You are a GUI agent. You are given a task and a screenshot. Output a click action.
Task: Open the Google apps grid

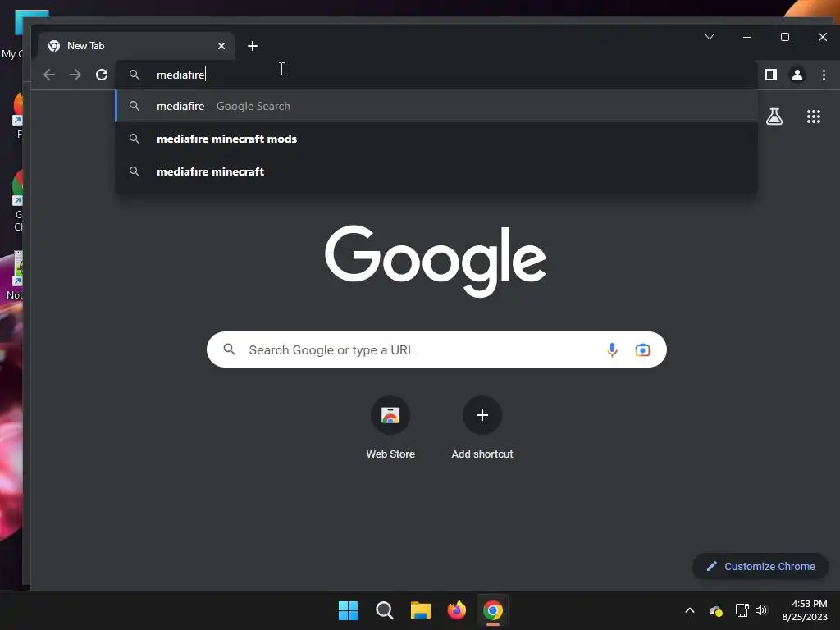814,116
